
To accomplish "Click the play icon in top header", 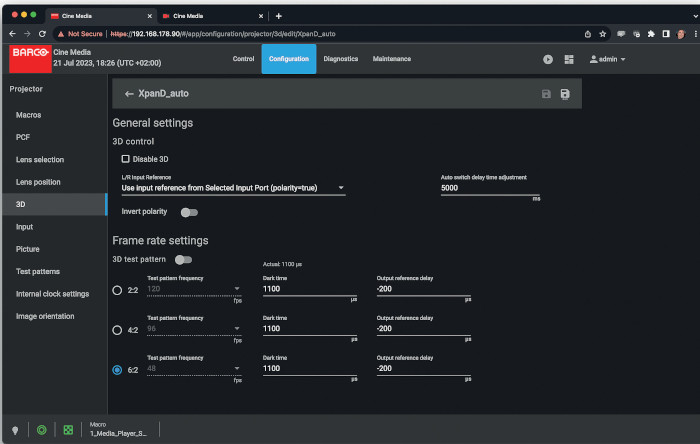I will [x=548, y=59].
